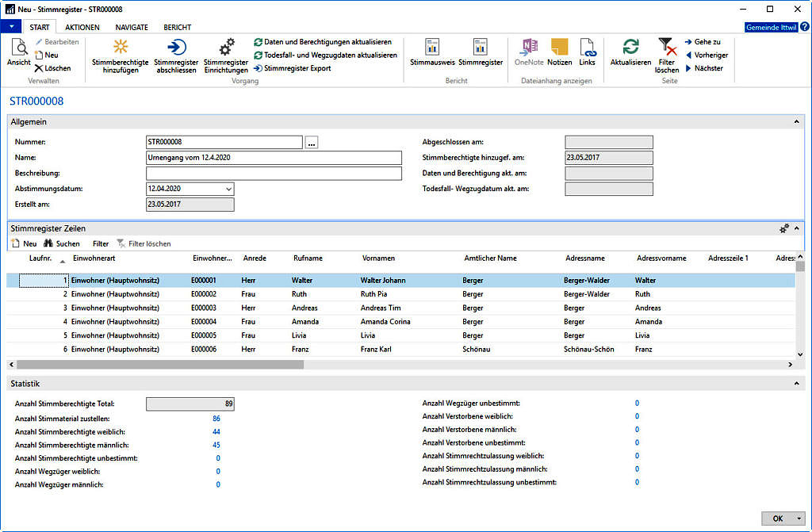Click the Anzahl Stimmberechtigte Total field
Screen dimensions: 812x532
point(190,404)
